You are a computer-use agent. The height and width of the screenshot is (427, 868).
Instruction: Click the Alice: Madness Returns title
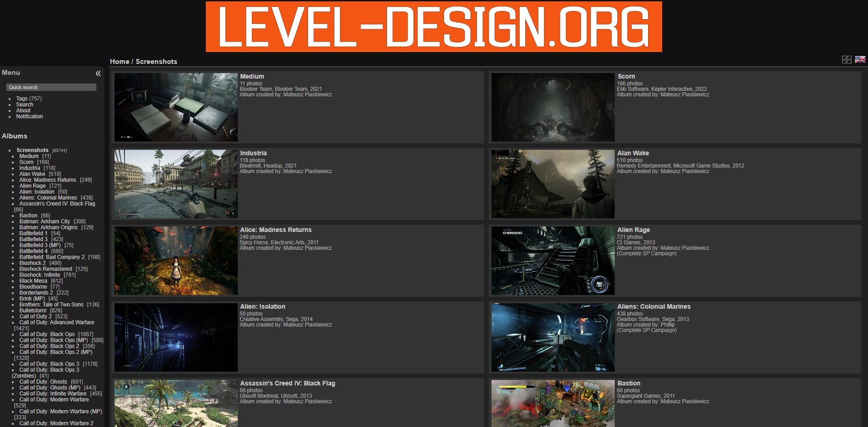pyautogui.click(x=276, y=230)
